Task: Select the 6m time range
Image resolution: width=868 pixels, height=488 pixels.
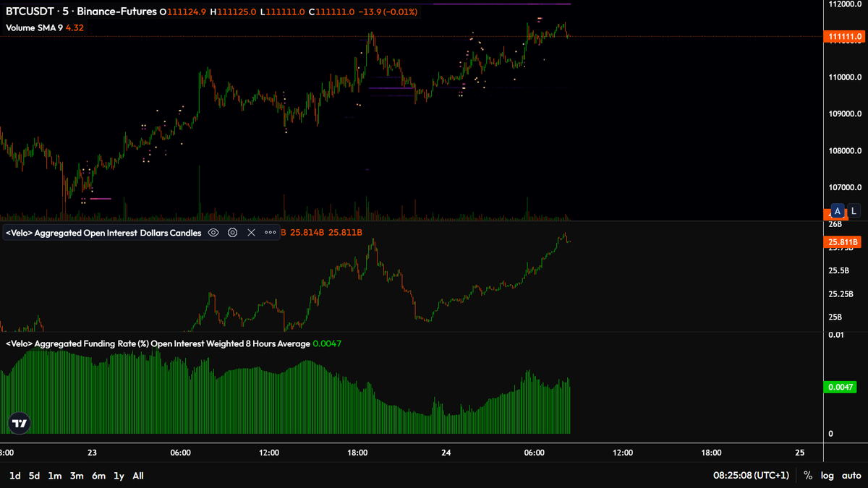Action: point(98,476)
